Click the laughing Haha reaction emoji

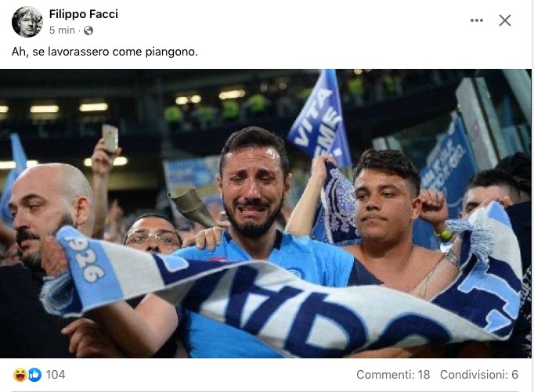point(20,375)
